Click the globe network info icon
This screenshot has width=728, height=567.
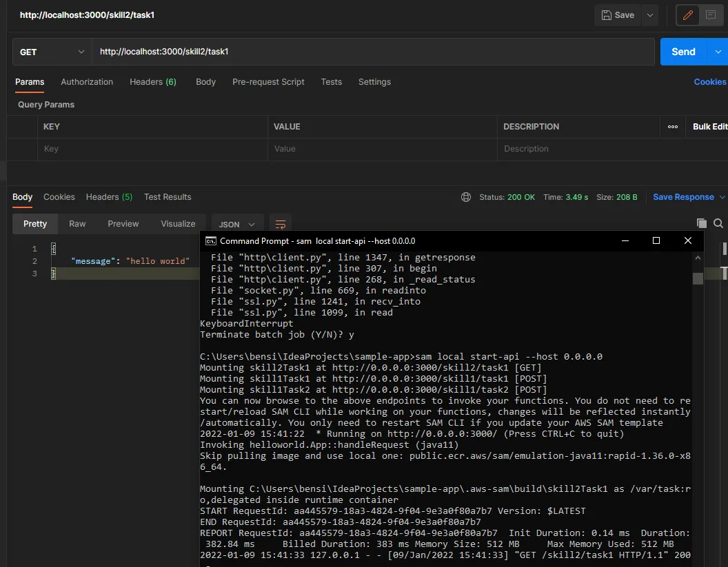(466, 197)
